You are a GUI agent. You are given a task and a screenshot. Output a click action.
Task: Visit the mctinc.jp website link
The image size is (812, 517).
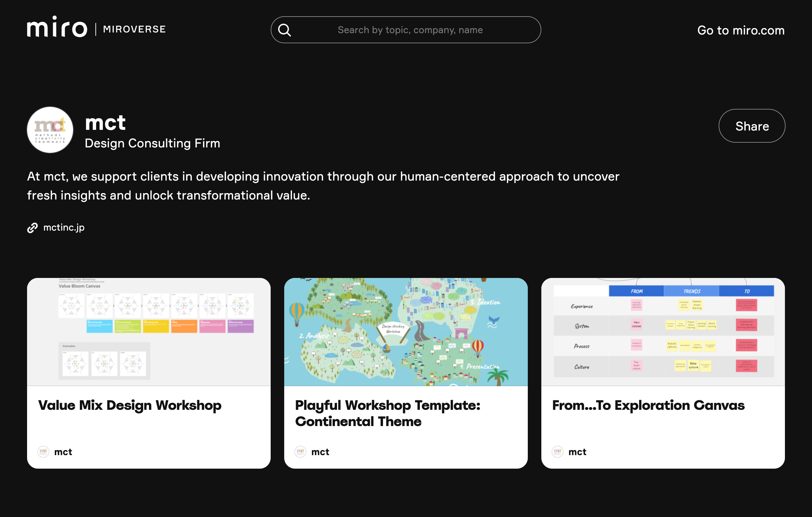click(64, 228)
